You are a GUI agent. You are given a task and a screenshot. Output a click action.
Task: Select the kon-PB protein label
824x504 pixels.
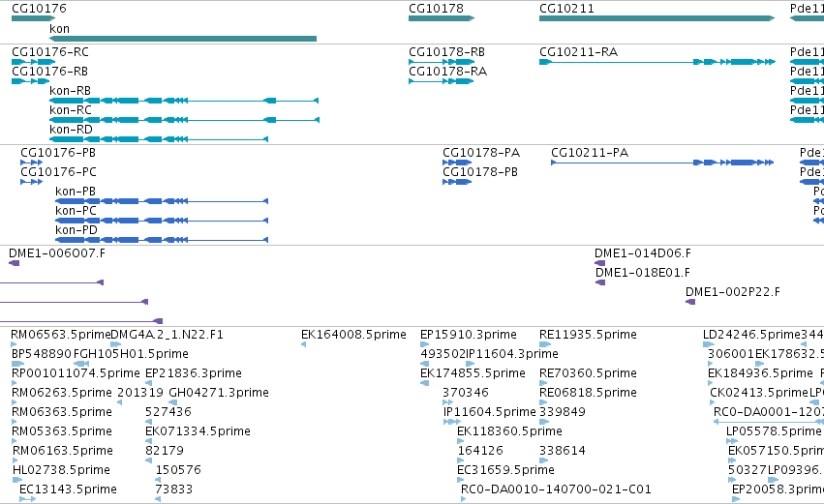[76, 192]
